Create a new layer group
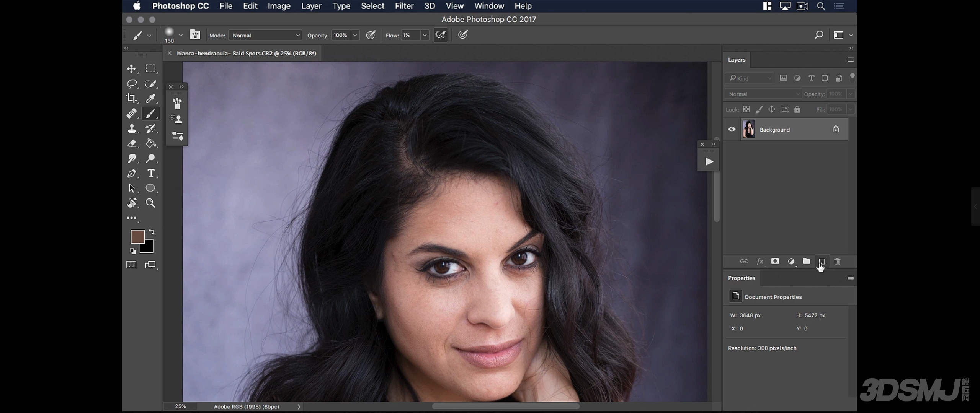The width and height of the screenshot is (980, 413). click(806, 262)
